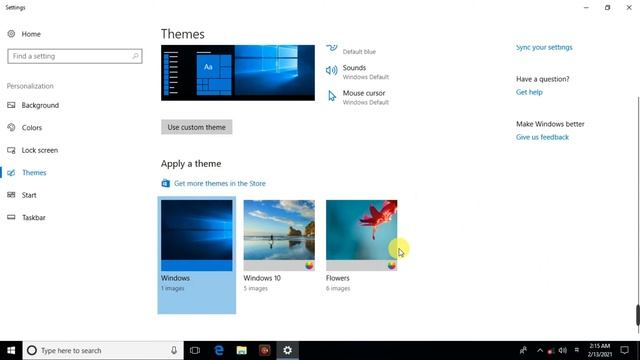
Task: Open Get more themes in the Store
Action: (x=220, y=184)
